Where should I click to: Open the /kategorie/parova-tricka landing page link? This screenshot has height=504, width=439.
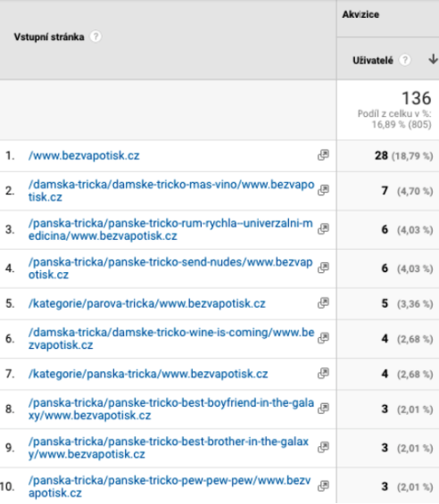147,303
